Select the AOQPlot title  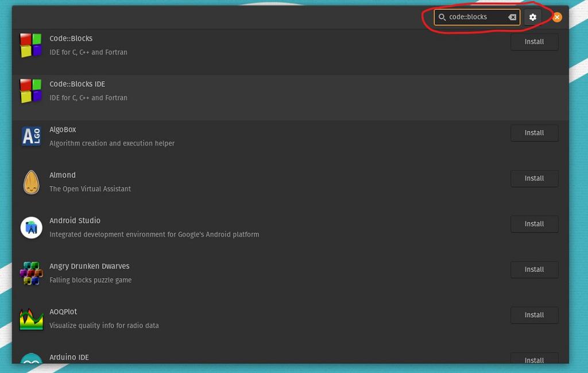pos(63,312)
